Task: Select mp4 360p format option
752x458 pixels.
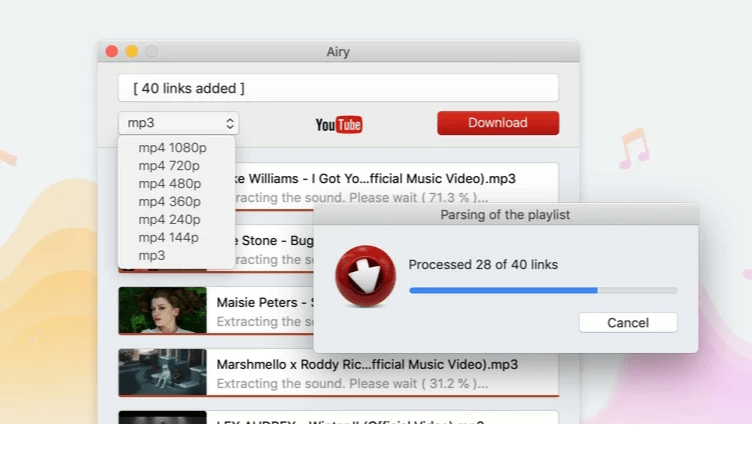Action: (x=169, y=201)
